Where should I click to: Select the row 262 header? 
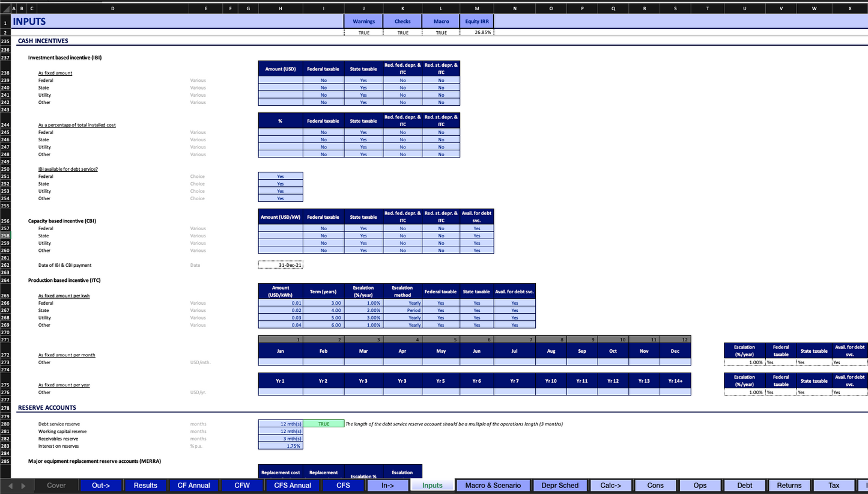(x=5, y=265)
